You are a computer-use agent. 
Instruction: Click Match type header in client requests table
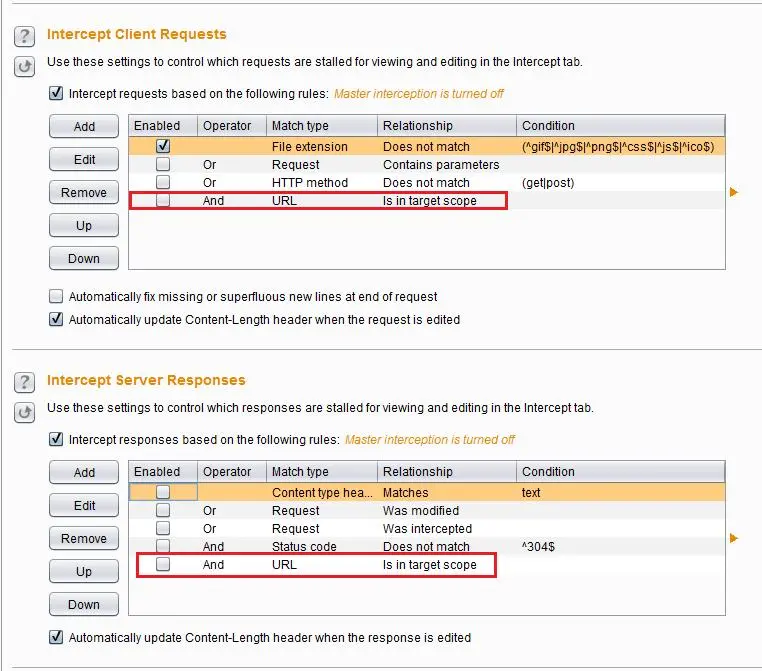click(x=322, y=126)
